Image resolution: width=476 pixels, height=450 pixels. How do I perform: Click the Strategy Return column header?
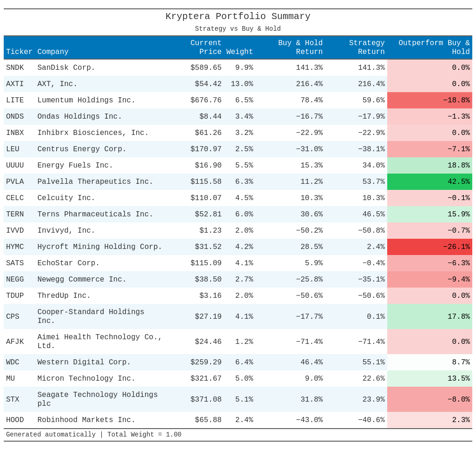click(367, 47)
